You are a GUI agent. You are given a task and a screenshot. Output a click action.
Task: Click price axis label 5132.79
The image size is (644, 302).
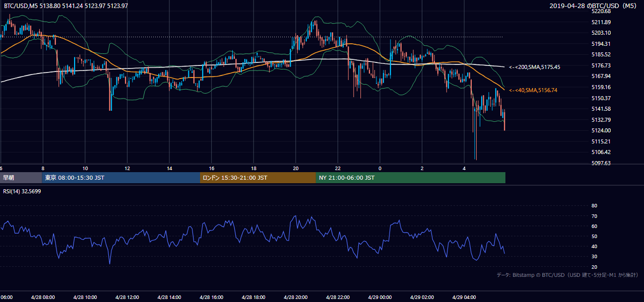[601, 120]
